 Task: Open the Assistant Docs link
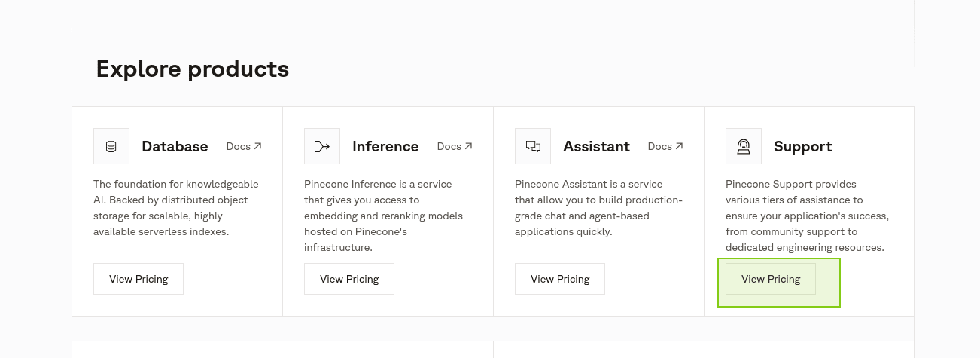pyautogui.click(x=659, y=146)
